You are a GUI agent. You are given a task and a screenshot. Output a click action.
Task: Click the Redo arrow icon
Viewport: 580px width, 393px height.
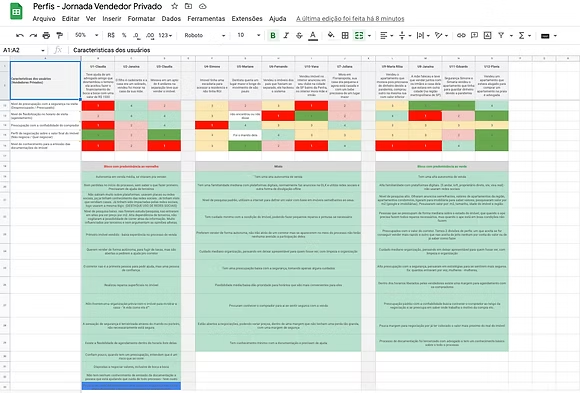33,36
